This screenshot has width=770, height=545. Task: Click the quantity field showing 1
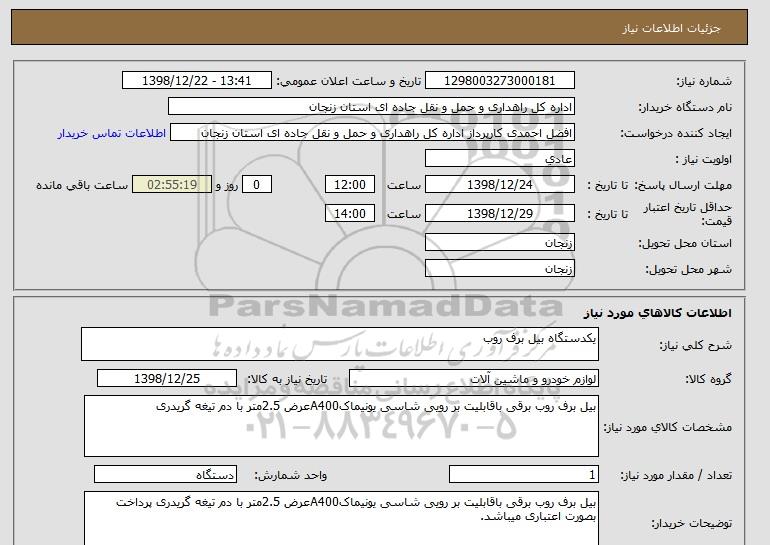[523, 475]
